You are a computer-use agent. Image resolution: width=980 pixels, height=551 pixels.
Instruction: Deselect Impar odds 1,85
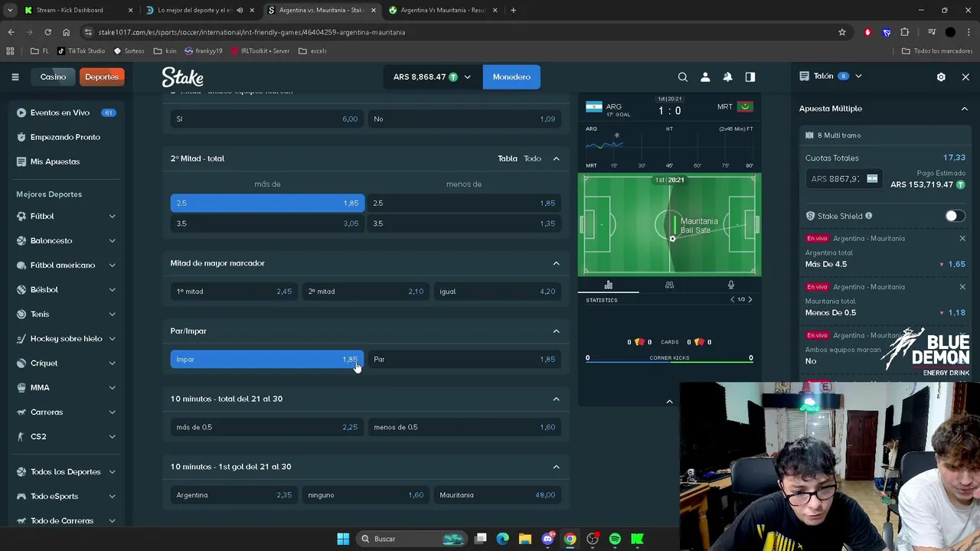[267, 359]
